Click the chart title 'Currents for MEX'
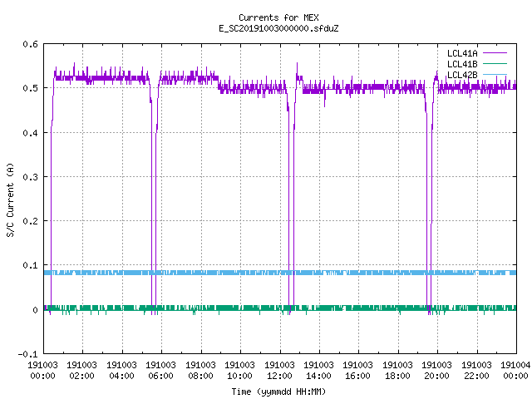This screenshot has width=532, height=399. pos(278,17)
